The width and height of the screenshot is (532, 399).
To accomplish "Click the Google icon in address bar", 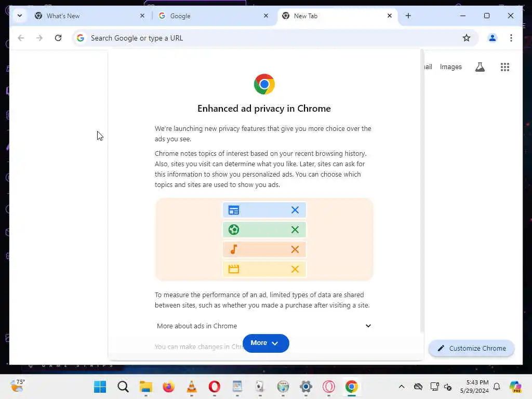I will tap(81, 38).
